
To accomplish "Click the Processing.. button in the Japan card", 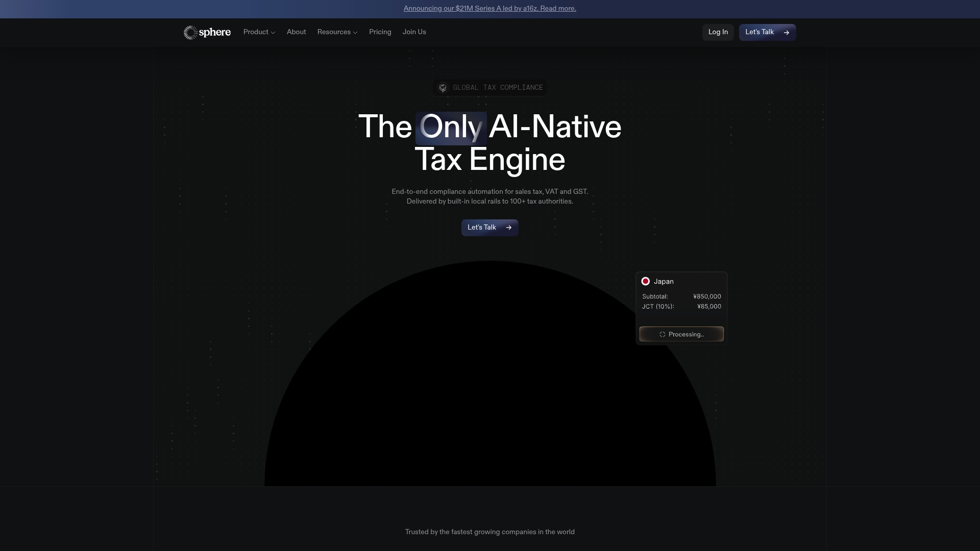I will (681, 334).
